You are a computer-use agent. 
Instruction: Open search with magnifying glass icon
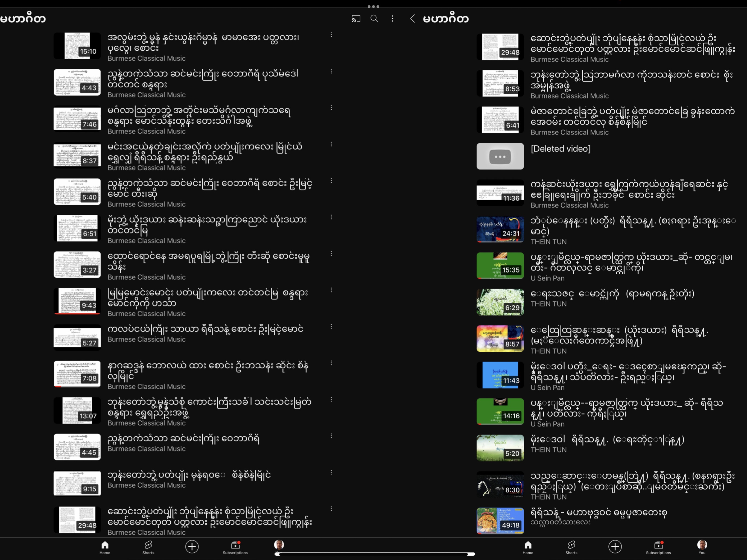(374, 19)
